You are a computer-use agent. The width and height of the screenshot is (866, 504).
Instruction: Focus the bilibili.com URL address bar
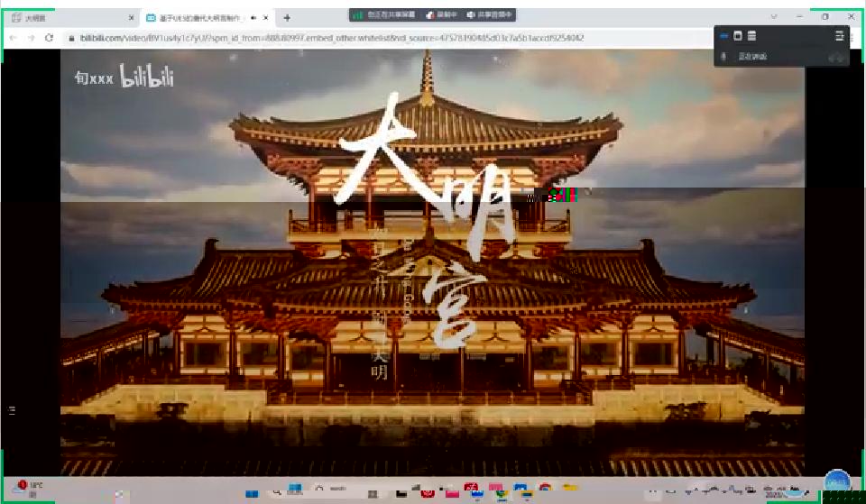click(331, 38)
